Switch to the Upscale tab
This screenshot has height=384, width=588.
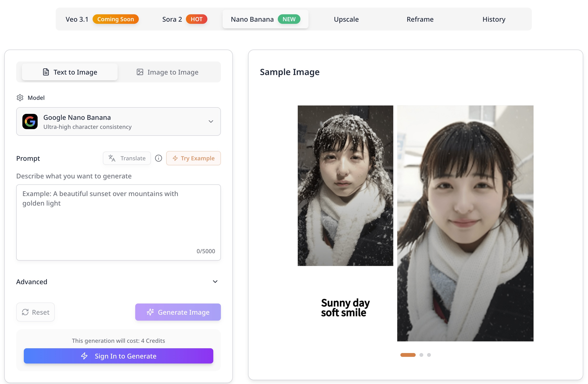(346, 19)
